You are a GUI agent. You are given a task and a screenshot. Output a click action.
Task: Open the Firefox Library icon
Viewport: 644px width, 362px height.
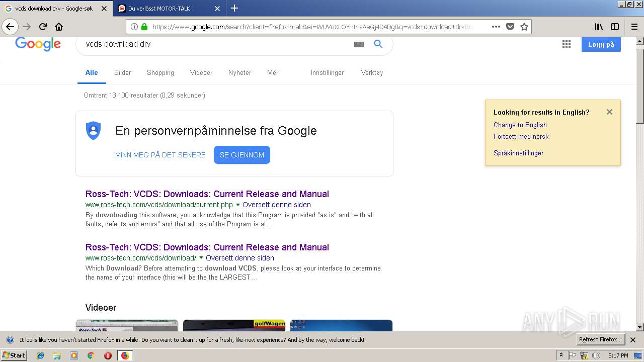(x=599, y=27)
